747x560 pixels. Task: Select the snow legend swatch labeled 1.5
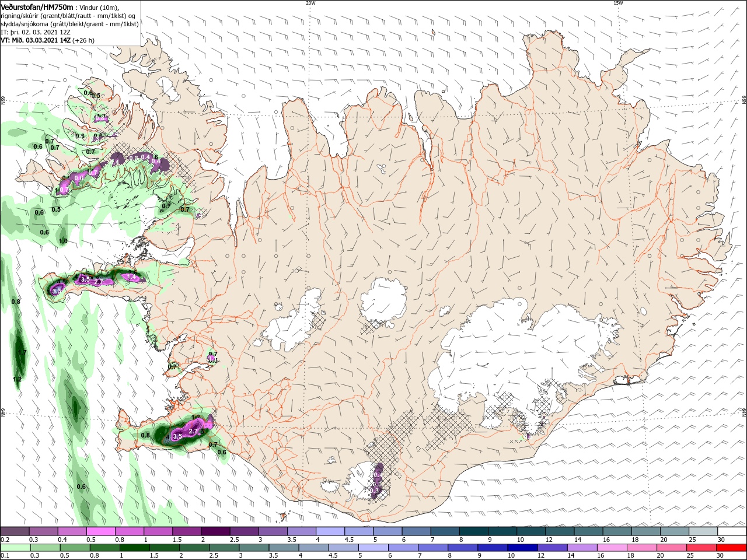(187, 531)
